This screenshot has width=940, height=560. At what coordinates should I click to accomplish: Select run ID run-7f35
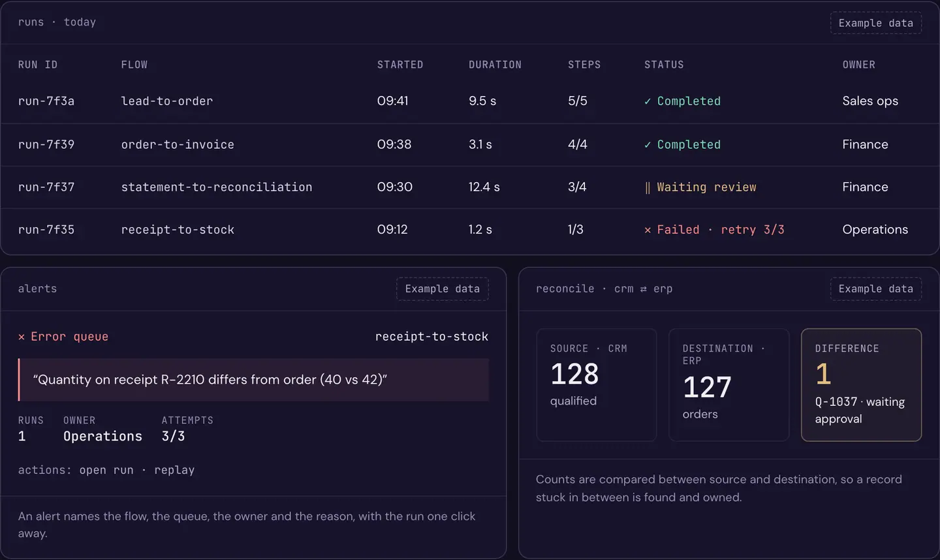tap(46, 230)
